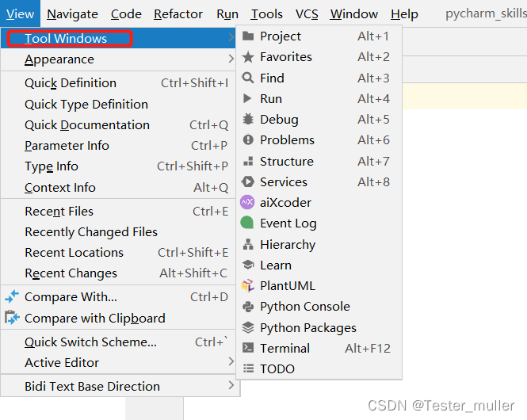The height and width of the screenshot is (420, 527).
Task: Open the Refactor menu
Action: (x=178, y=13)
